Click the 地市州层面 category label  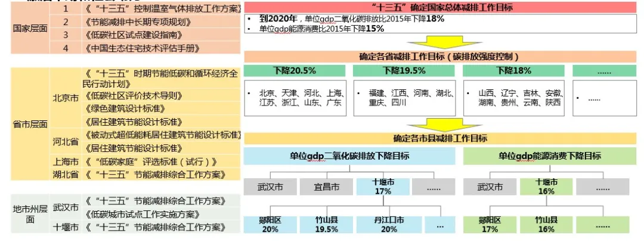[30, 213]
